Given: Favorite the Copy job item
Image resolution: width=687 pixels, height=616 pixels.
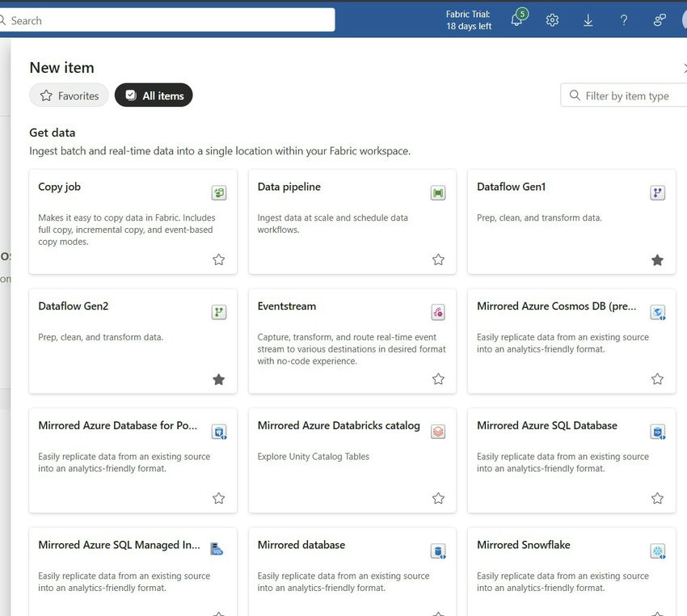Looking at the screenshot, I should [218, 259].
